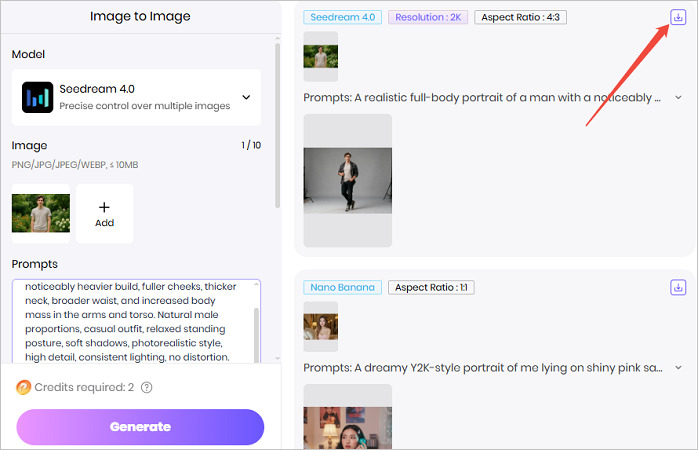The height and width of the screenshot is (450, 698).
Task: Click the Aspect Ratio : 4:3 tag
Action: pyautogui.click(x=520, y=17)
